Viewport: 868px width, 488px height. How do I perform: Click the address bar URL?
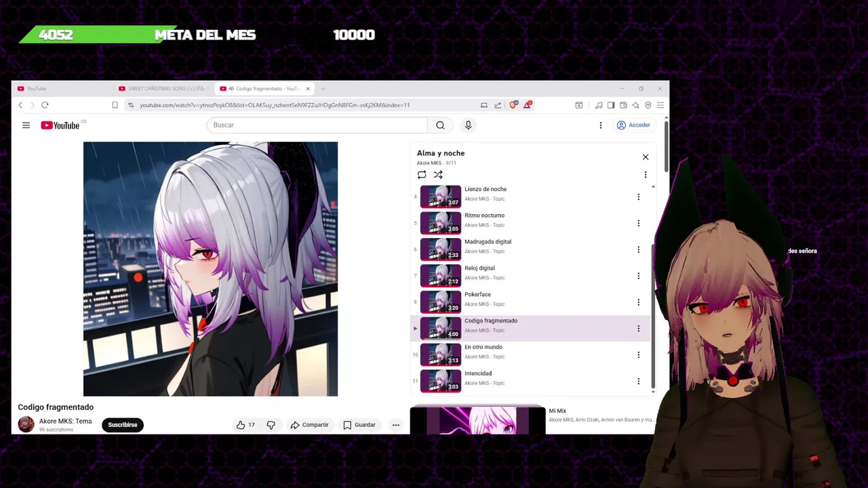coord(275,105)
